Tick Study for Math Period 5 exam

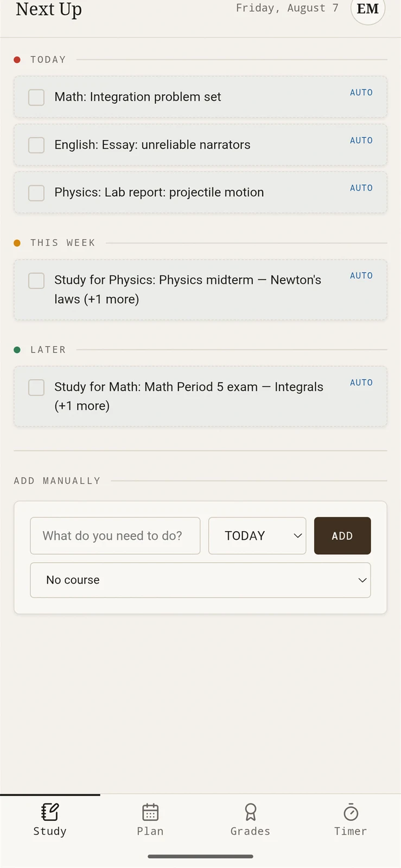tap(36, 387)
